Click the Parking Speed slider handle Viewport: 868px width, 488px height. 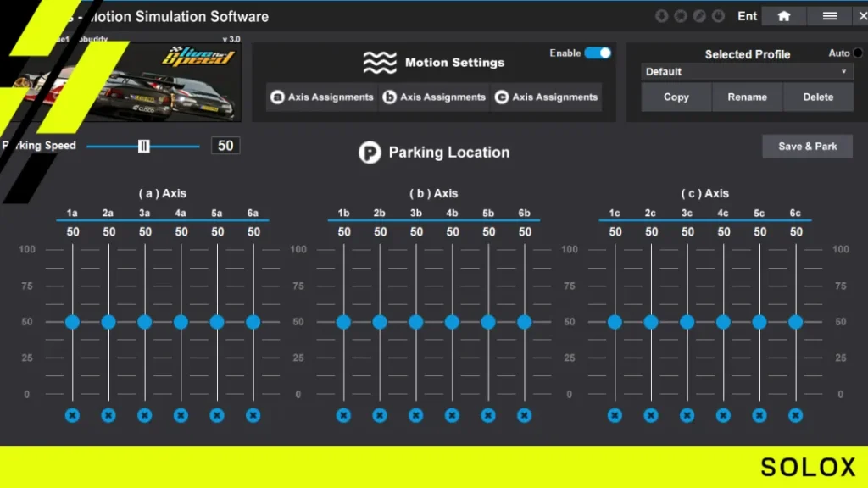click(144, 146)
